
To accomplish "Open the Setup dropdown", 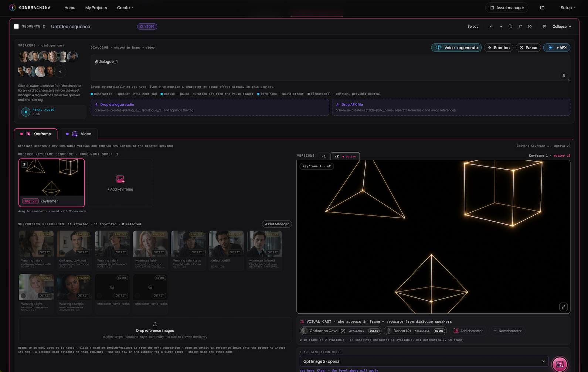I will click(x=567, y=8).
